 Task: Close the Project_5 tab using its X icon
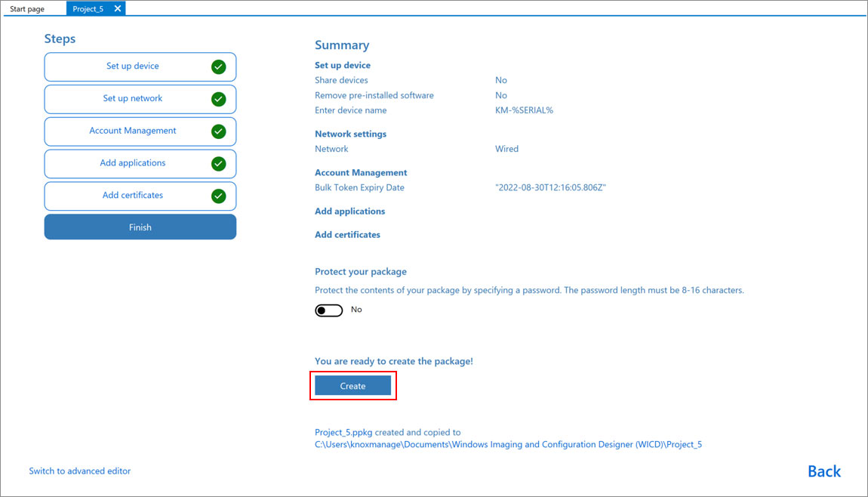pos(117,10)
